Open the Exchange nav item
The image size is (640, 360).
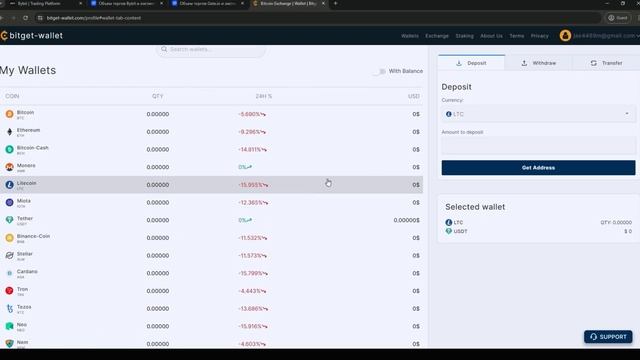coord(437,36)
